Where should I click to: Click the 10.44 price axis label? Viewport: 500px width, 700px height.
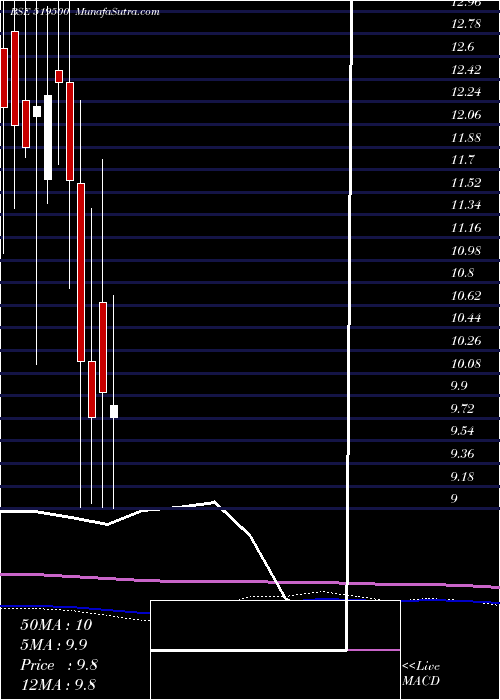point(466,318)
